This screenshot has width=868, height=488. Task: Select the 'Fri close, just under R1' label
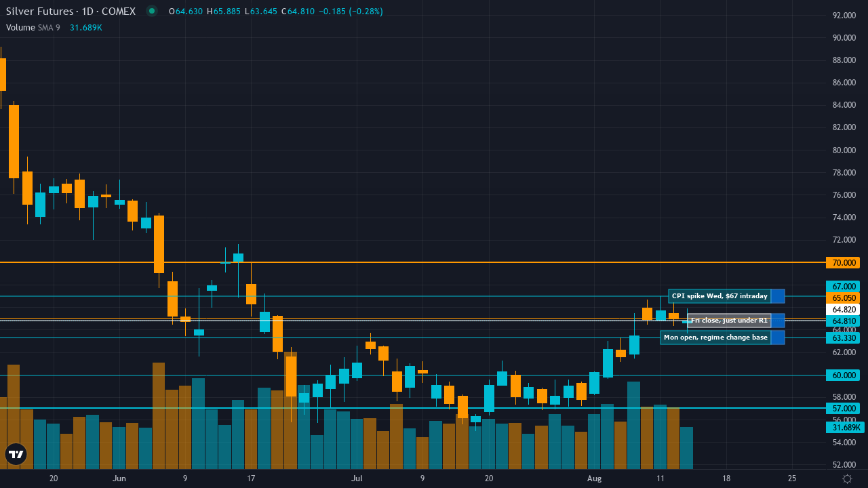729,321
